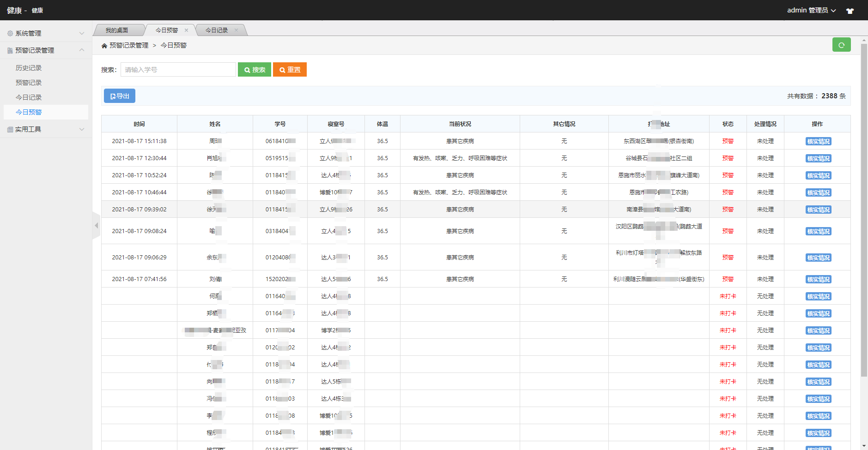The width and height of the screenshot is (868, 450).
Task: Focus the 请输入学号 search field
Action: coord(178,70)
